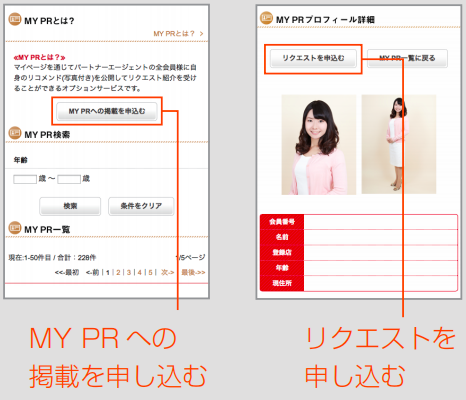Open page 2 of results
Viewport: 466px width, 400px height.
click(x=118, y=273)
